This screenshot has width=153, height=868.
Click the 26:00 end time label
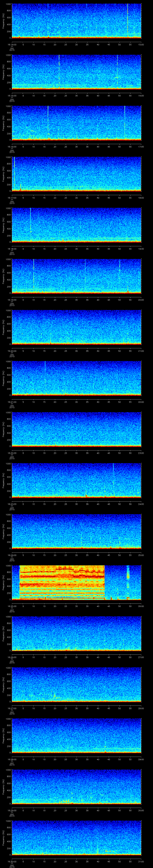coord(141,606)
